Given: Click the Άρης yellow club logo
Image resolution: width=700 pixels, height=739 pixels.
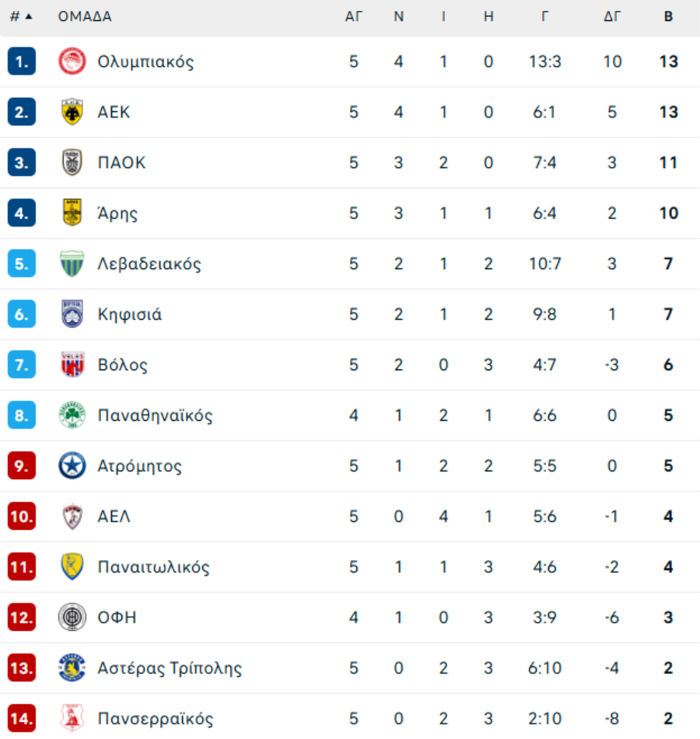Looking at the screenshot, I should [x=72, y=213].
